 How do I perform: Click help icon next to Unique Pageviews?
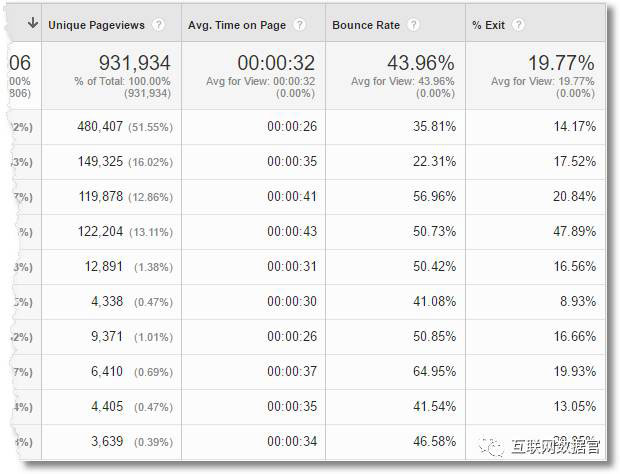[158, 24]
